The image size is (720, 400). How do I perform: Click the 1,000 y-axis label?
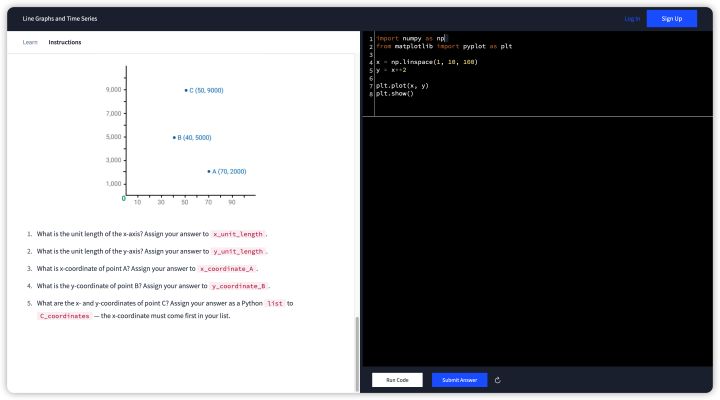click(113, 184)
